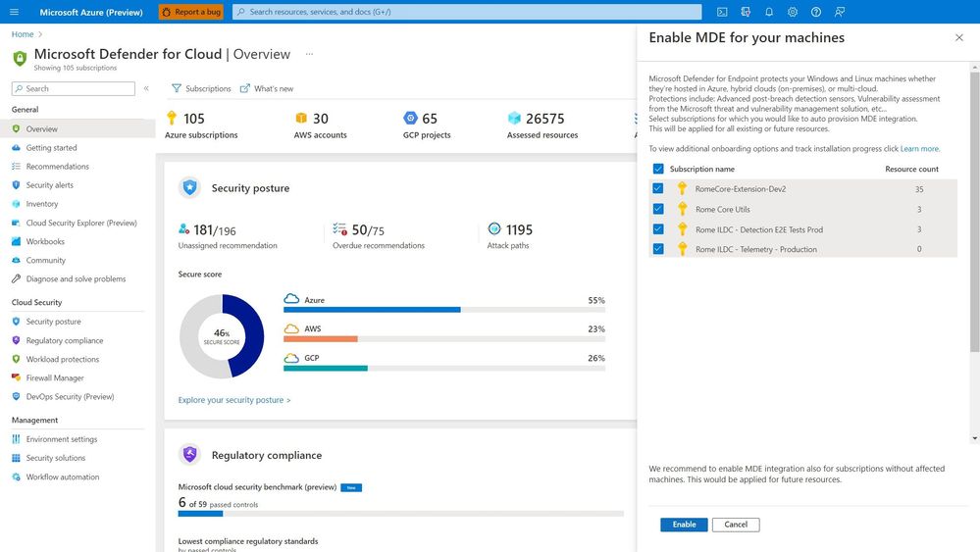
Task: Click the Workflow automation sidebar icon
Action: (17, 477)
